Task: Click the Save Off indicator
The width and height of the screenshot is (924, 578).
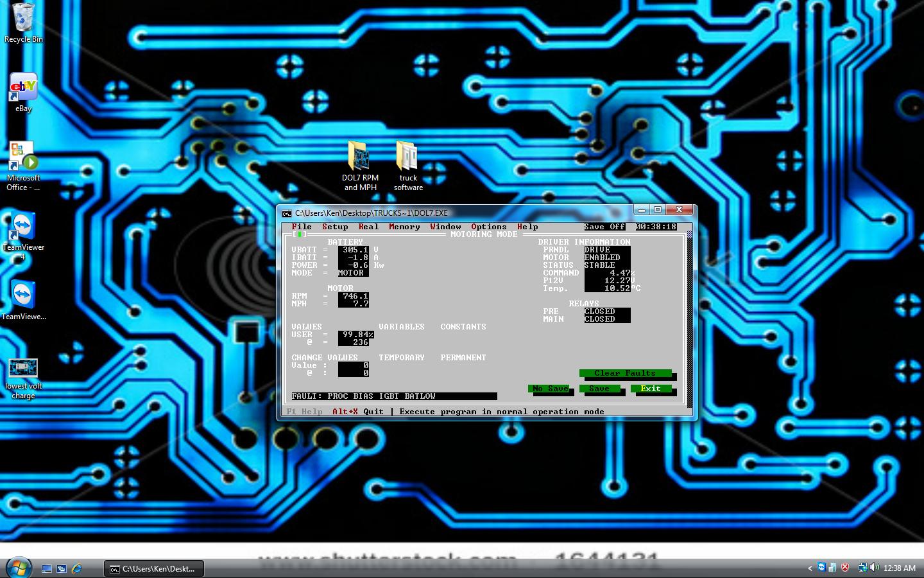Action: coord(604,227)
